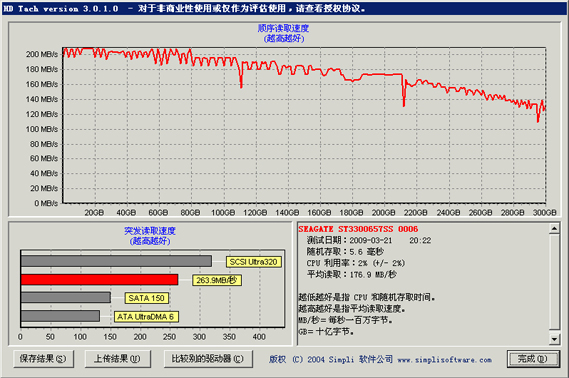Click the info panel scroll down arrow
569x378 pixels.
[554, 339]
